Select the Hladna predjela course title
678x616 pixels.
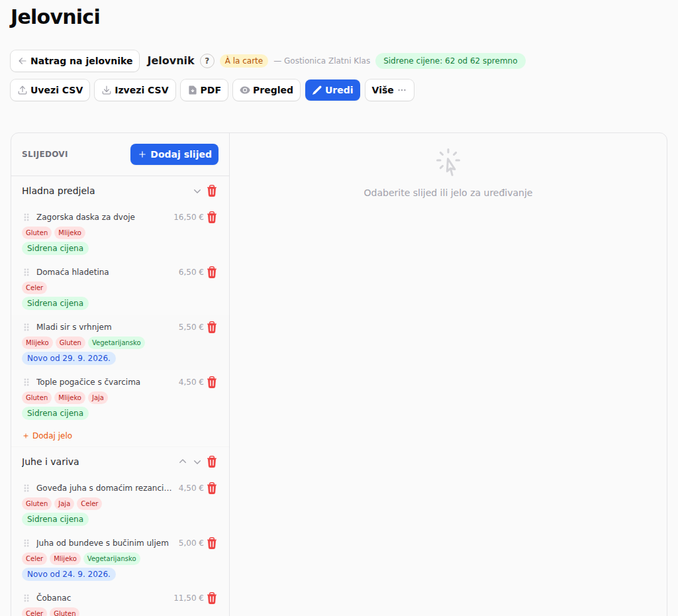click(58, 191)
